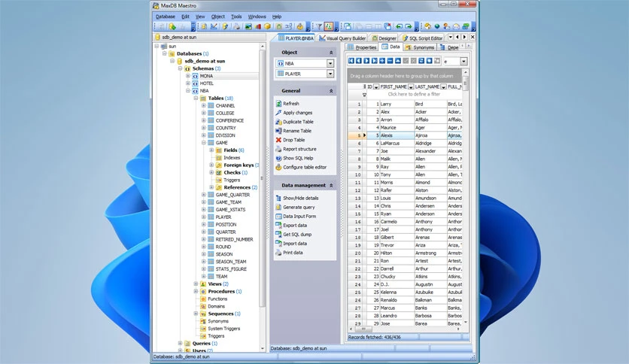
Task: Expand the Views node in tree
Action: coord(196,284)
